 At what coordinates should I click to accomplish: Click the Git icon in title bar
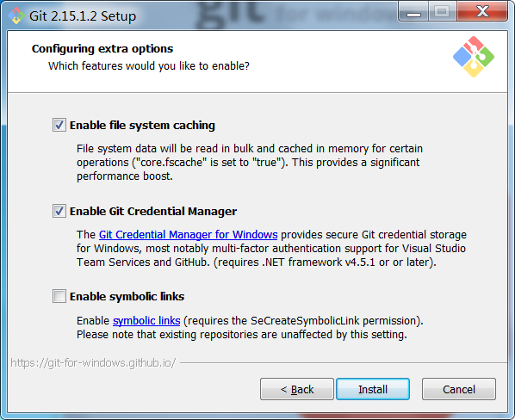tap(16, 15)
